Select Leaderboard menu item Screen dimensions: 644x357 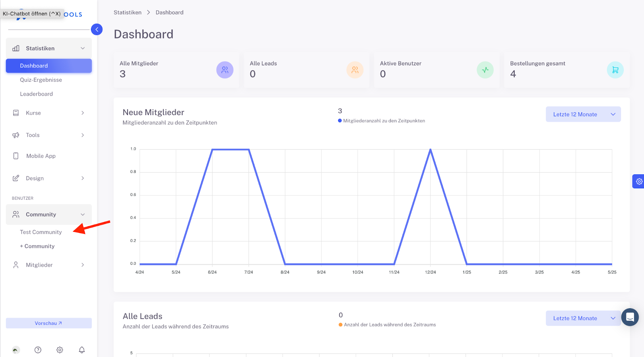coord(36,94)
